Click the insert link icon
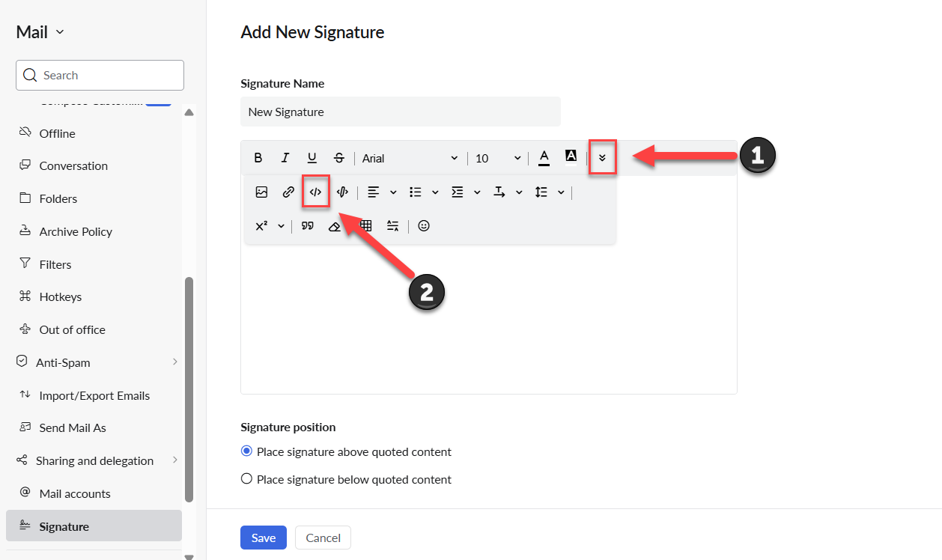This screenshot has height=560, width=942. [x=288, y=192]
